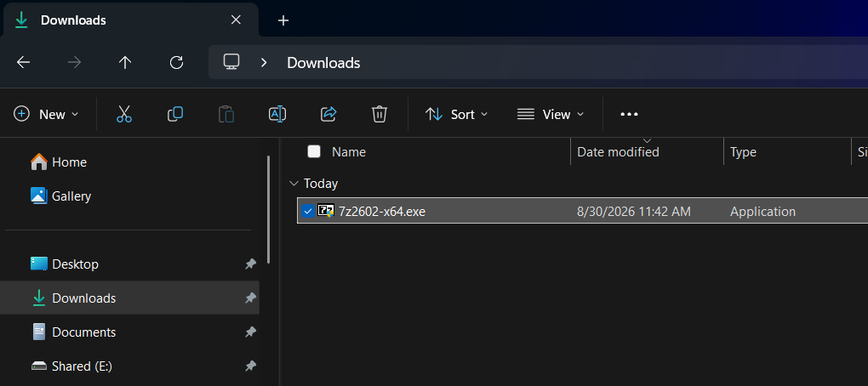Screen dimensions: 868x386
Task: Click the Application type cell
Action: [762, 211]
